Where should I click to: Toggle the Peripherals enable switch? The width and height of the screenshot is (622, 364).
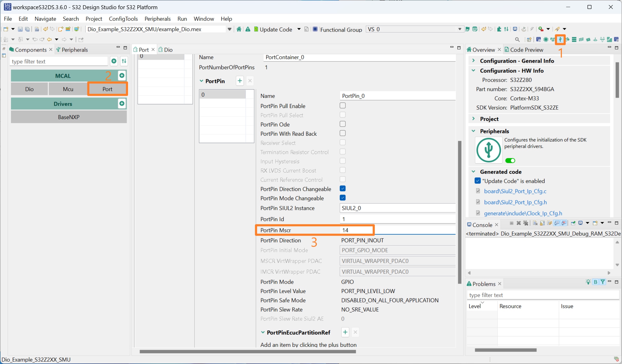(x=510, y=160)
